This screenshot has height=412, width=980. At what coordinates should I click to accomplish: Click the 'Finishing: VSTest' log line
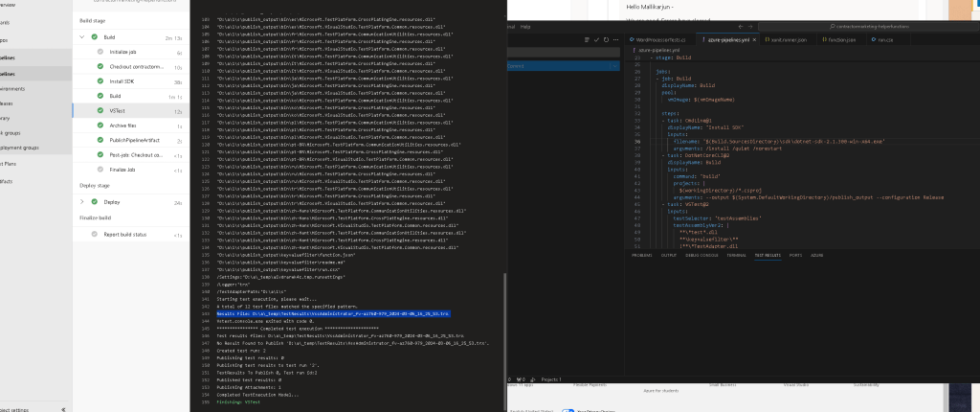coord(238,402)
